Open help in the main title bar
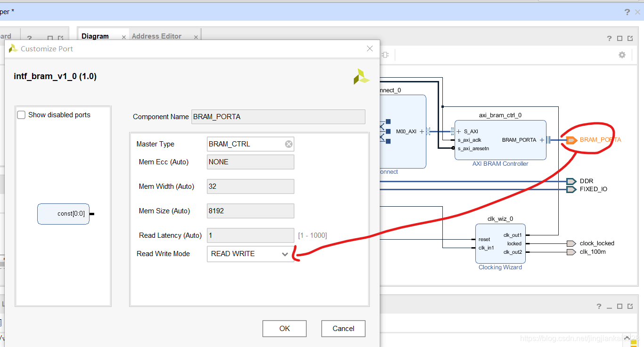 pyautogui.click(x=627, y=12)
